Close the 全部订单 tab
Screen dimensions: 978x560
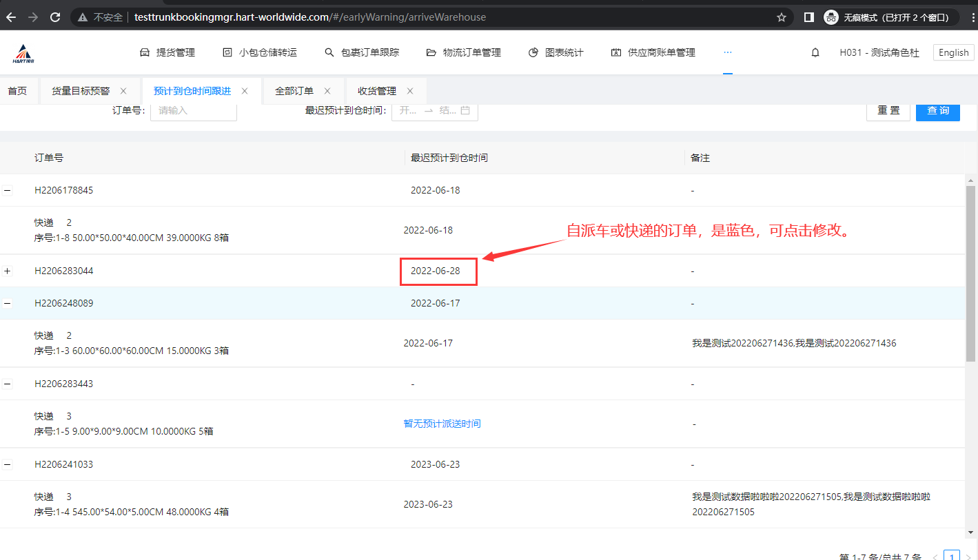327,91
